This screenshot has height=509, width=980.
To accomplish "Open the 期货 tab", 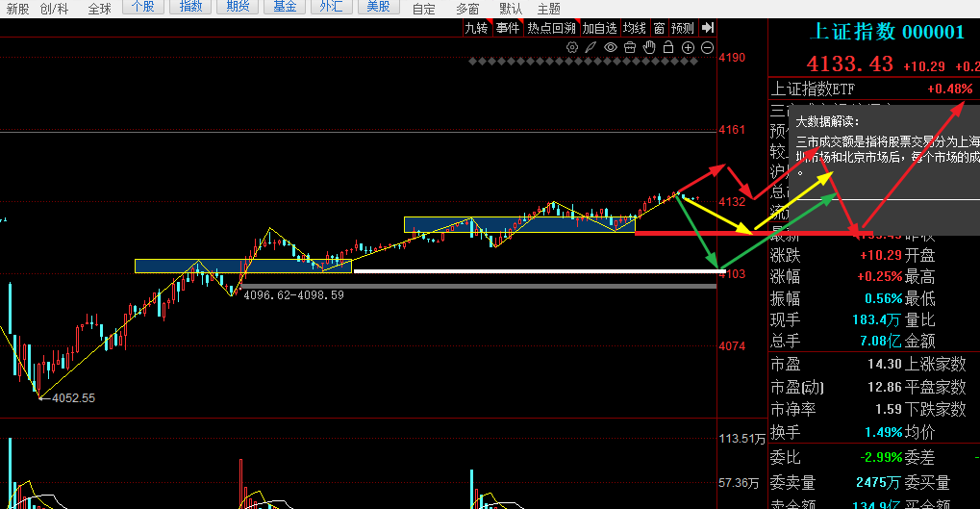I will click(x=238, y=7).
